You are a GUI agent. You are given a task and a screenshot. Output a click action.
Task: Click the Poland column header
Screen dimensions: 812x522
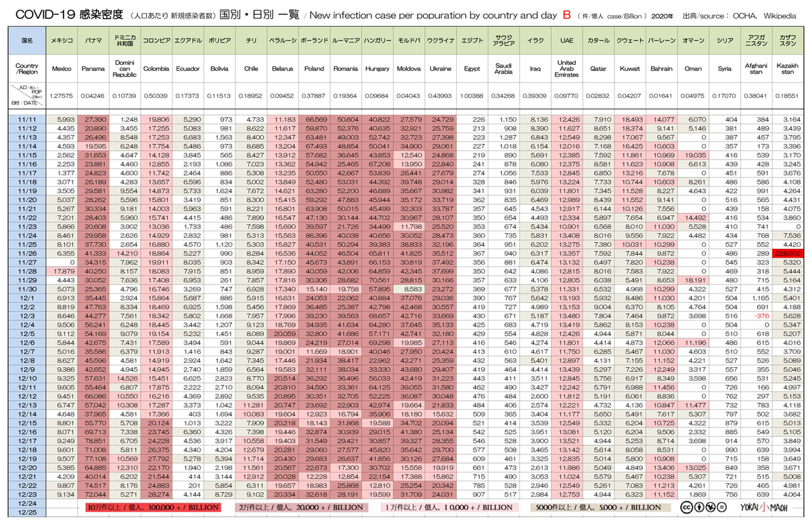(314, 68)
